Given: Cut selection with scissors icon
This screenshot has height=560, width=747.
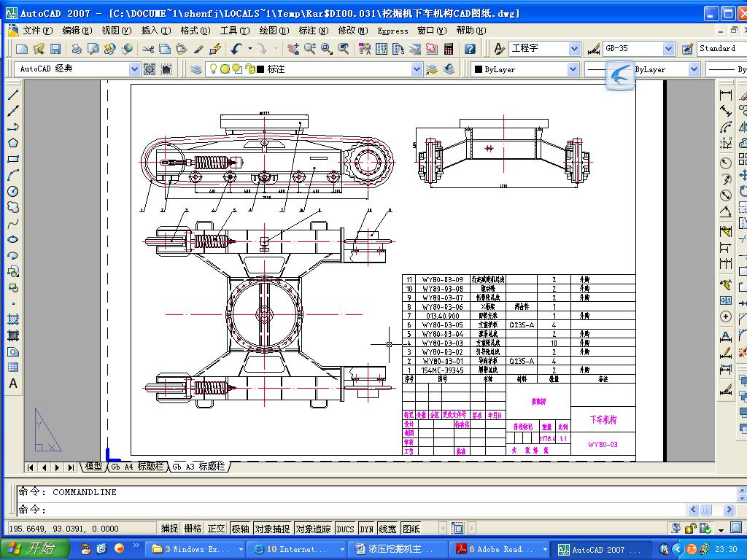Looking at the screenshot, I should tap(148, 49).
